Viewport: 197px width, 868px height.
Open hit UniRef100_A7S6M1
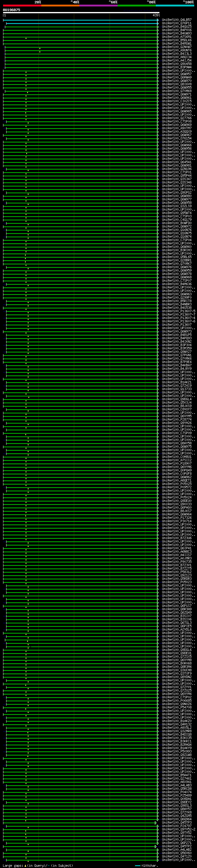click(177, 37)
